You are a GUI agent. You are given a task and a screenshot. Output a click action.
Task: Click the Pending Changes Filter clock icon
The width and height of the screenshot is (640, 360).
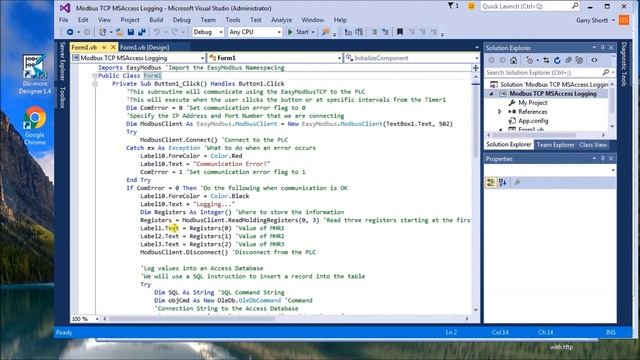tap(529, 60)
